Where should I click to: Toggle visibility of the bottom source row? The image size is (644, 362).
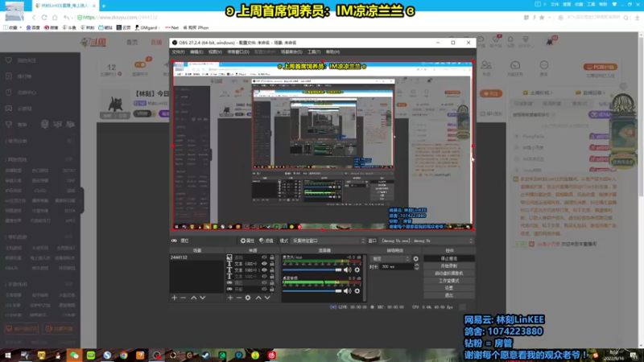(x=264, y=289)
